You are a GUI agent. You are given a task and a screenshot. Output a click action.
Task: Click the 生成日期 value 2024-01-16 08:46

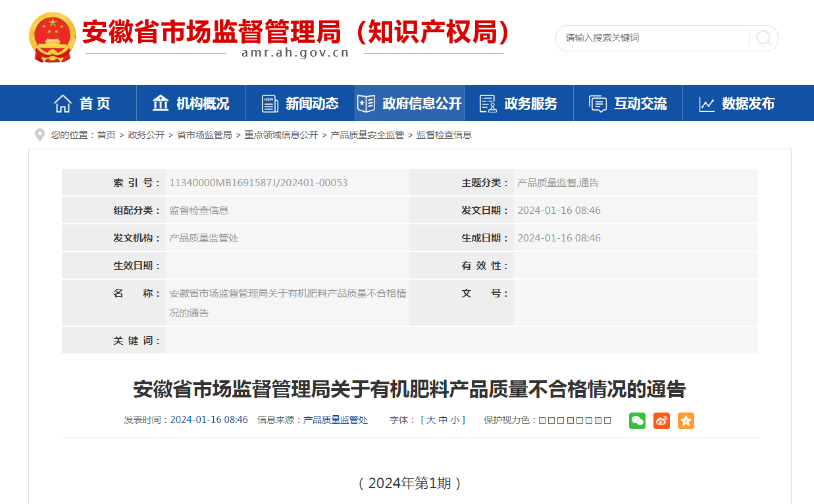[559, 238]
